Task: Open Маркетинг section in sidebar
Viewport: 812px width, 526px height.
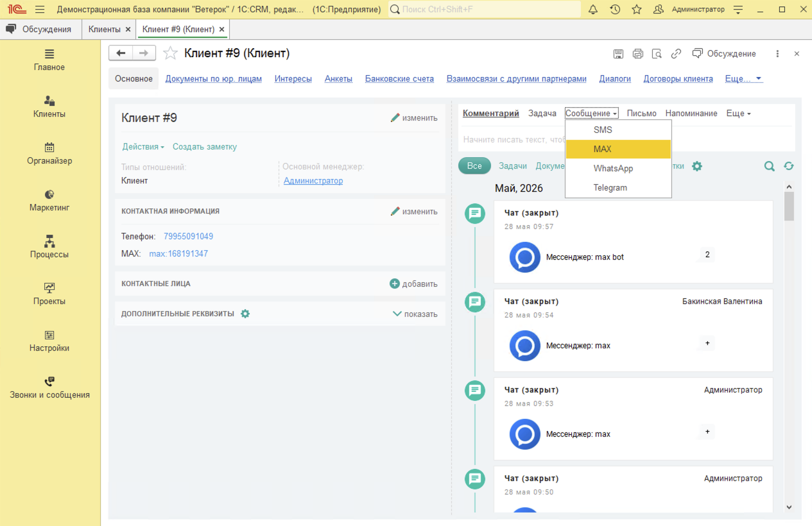Action: point(49,200)
